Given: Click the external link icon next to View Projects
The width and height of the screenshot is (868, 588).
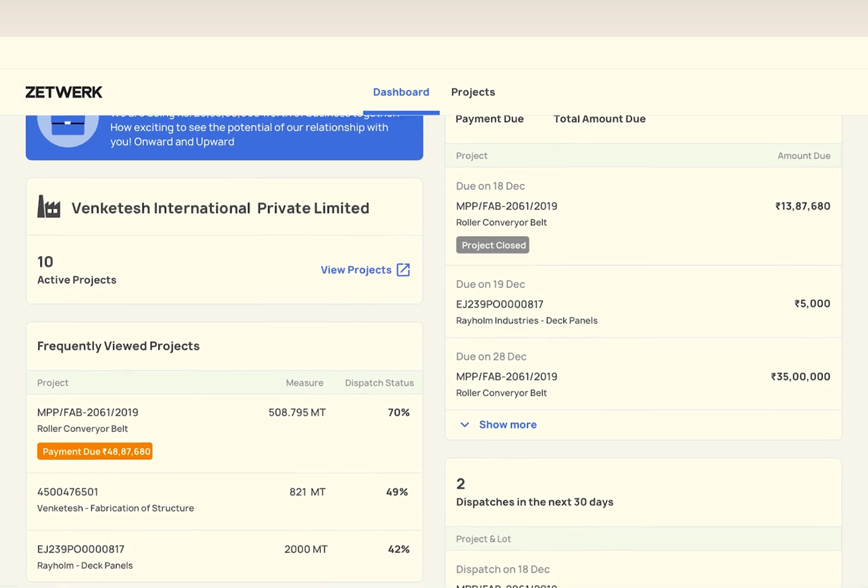Looking at the screenshot, I should [403, 269].
